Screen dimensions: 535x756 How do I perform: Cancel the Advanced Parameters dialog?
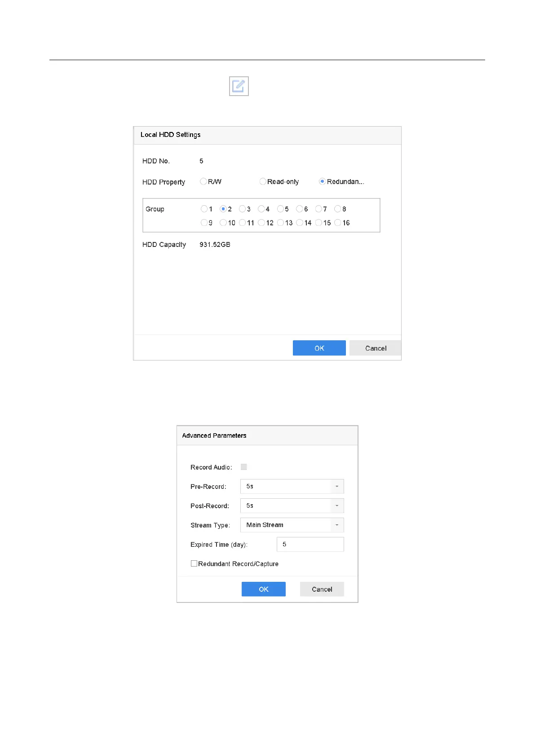pyautogui.click(x=322, y=589)
